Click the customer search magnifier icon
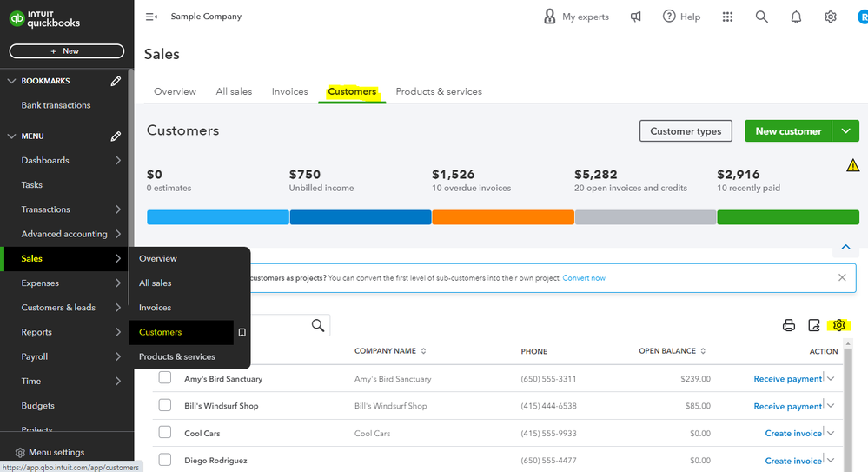The image size is (868, 472). tap(318, 325)
